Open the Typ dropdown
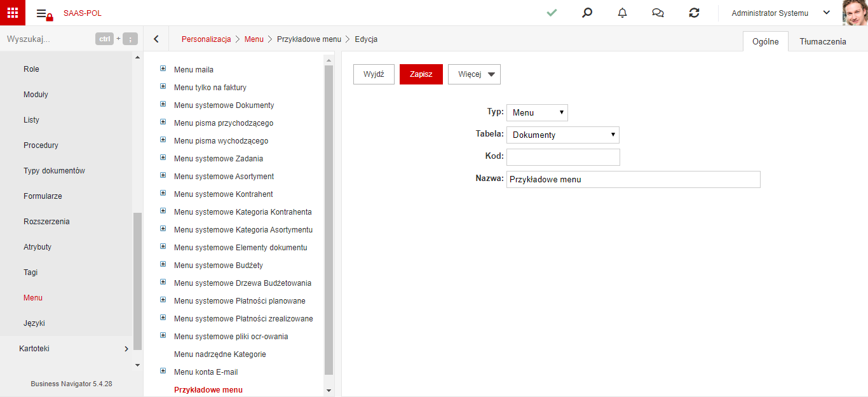 (x=537, y=112)
